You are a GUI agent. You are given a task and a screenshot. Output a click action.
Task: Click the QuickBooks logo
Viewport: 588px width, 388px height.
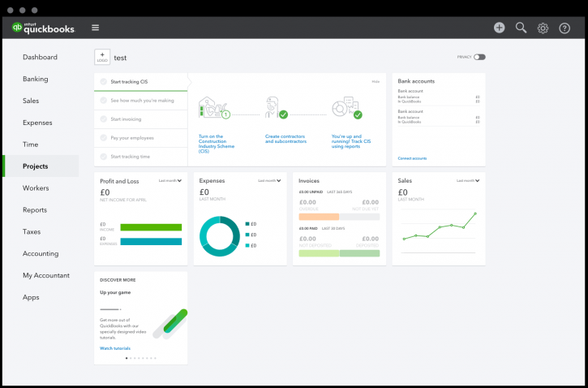coord(43,28)
